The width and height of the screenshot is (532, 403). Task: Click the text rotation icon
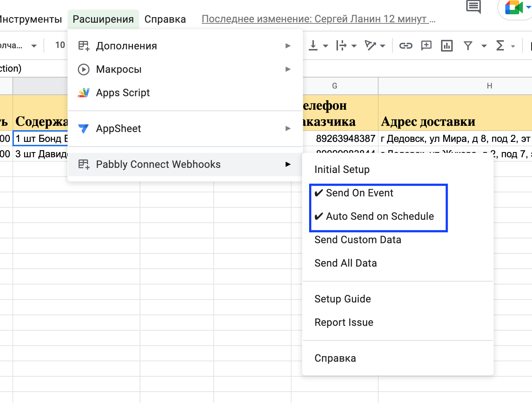coord(370,46)
